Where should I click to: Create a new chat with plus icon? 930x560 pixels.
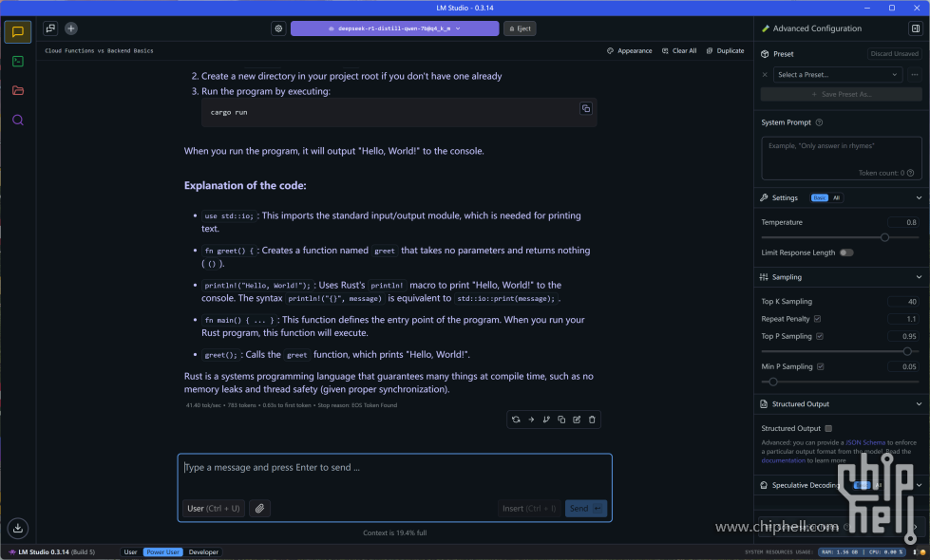point(70,28)
